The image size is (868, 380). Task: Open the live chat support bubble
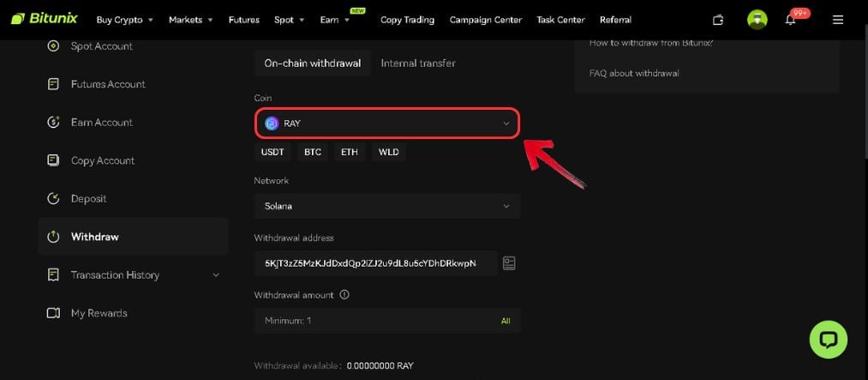point(828,339)
